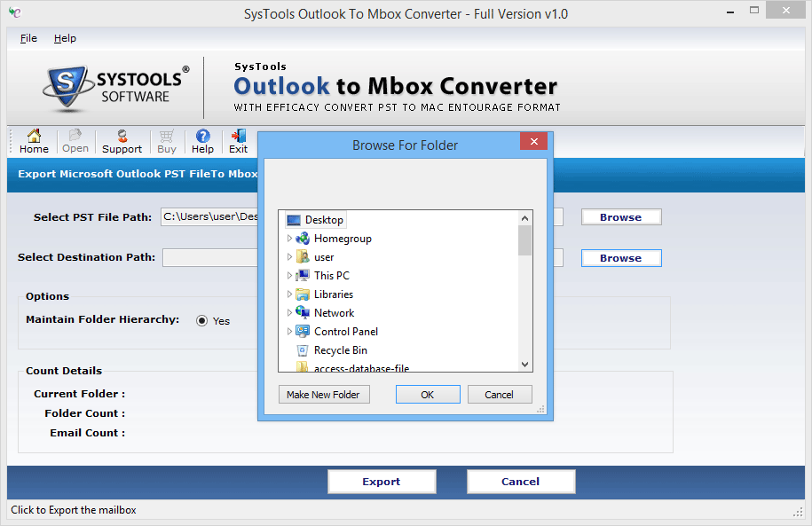The image size is (812, 526).
Task: Click Browse for Destination Path
Action: pyautogui.click(x=621, y=258)
